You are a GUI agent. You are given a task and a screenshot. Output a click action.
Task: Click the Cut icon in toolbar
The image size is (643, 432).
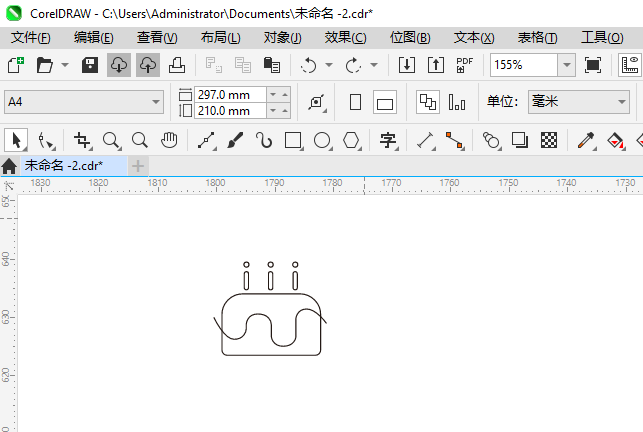(214, 65)
